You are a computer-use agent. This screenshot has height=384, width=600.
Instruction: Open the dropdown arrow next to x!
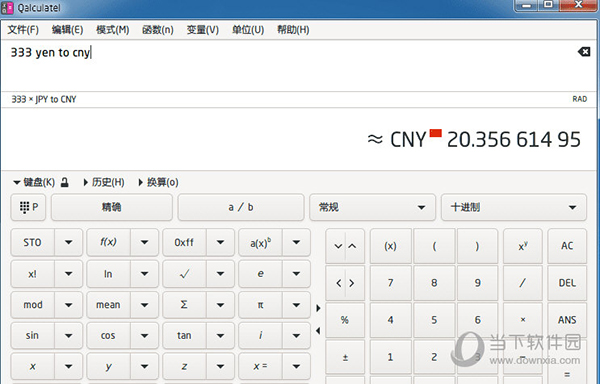(x=68, y=274)
